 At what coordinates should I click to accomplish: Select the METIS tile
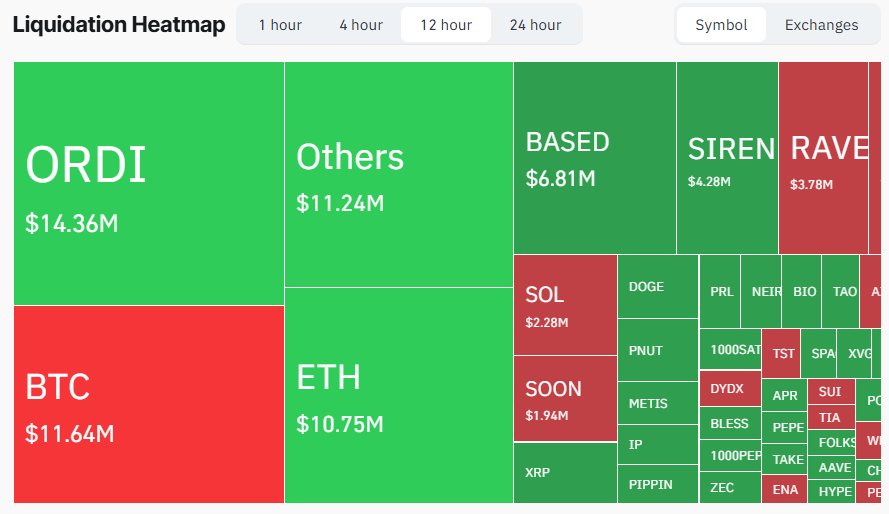point(657,404)
